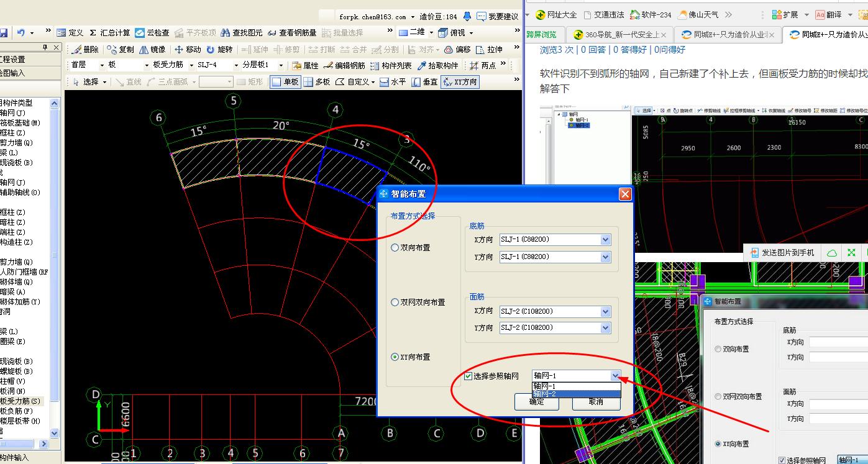Open the 定义 definition tool
Image resolution: width=868 pixels, height=464 pixels.
pyautogui.click(x=70, y=33)
